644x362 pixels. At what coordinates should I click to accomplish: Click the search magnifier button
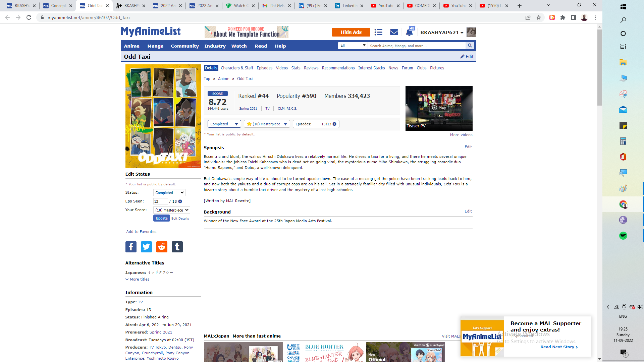point(470,46)
